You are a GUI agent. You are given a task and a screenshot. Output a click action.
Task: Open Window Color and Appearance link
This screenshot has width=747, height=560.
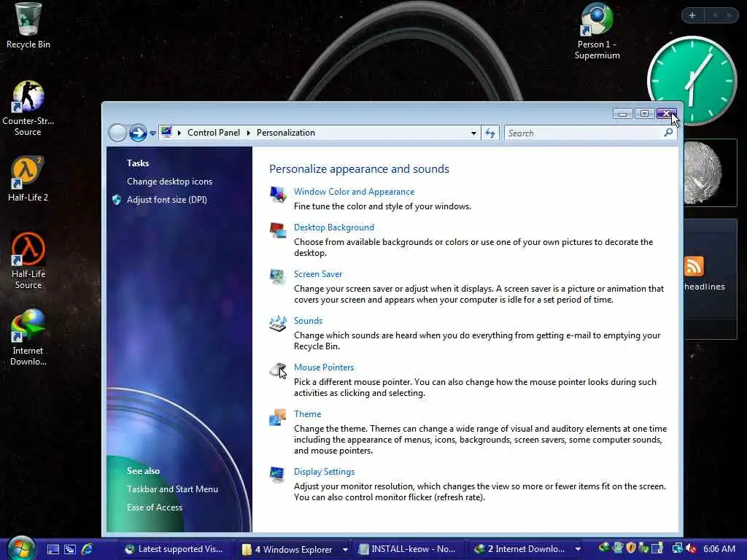click(x=354, y=192)
